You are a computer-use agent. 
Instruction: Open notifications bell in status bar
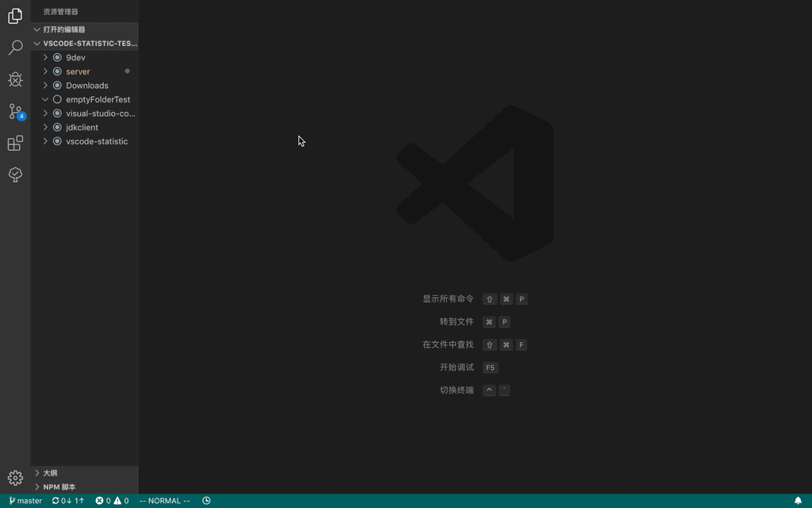click(x=798, y=501)
